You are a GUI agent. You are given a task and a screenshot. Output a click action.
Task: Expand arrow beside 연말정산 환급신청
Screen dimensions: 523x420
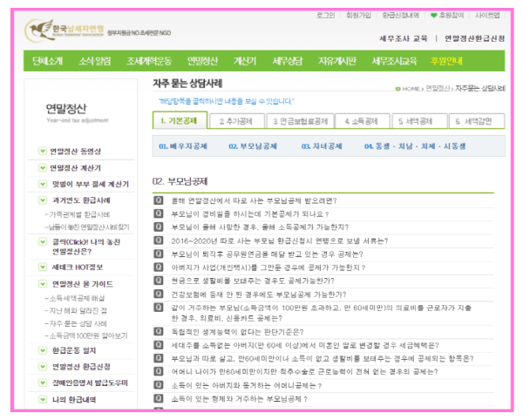(x=43, y=367)
